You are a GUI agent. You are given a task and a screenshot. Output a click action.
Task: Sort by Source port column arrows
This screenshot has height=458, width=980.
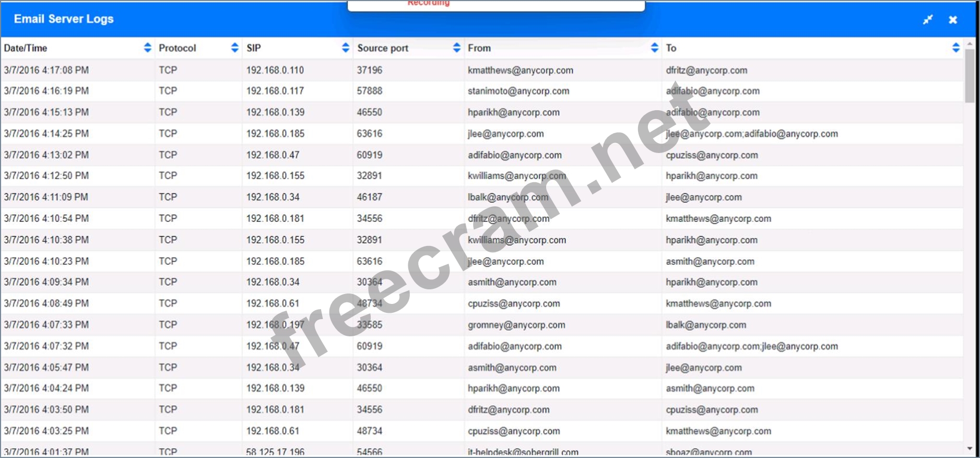tap(456, 48)
